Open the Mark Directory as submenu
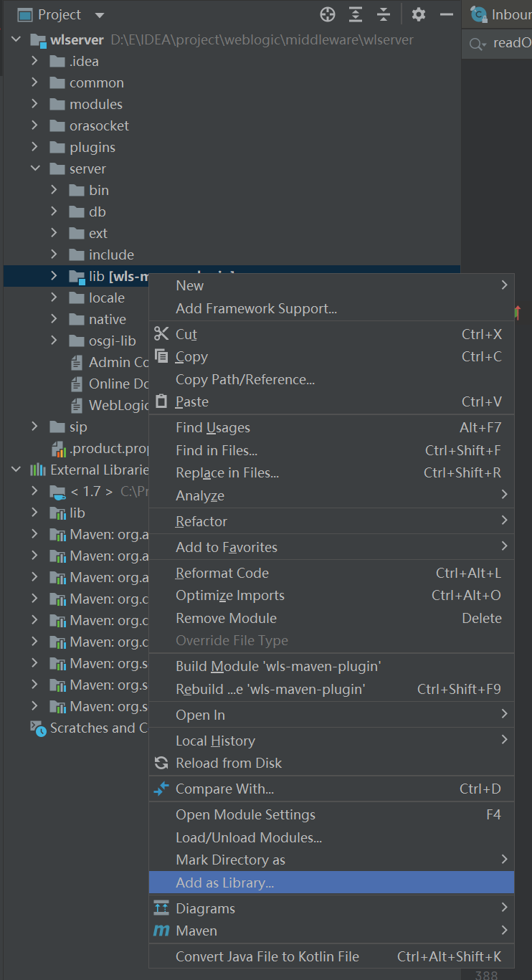The width and height of the screenshot is (532, 980). point(230,860)
